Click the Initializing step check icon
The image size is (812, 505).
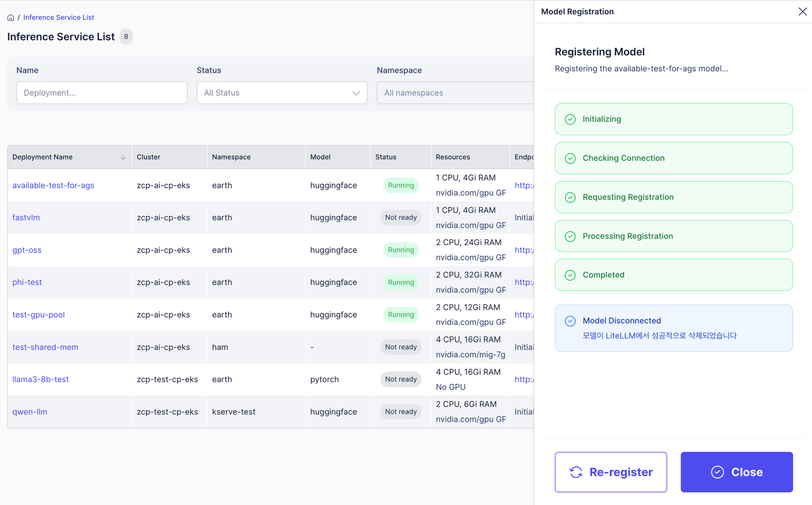click(x=570, y=119)
